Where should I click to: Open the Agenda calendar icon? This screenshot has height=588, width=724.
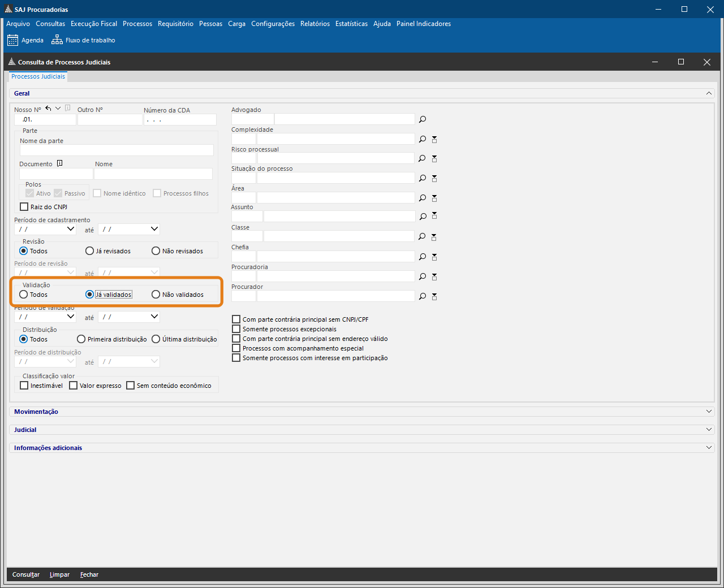[x=12, y=40]
